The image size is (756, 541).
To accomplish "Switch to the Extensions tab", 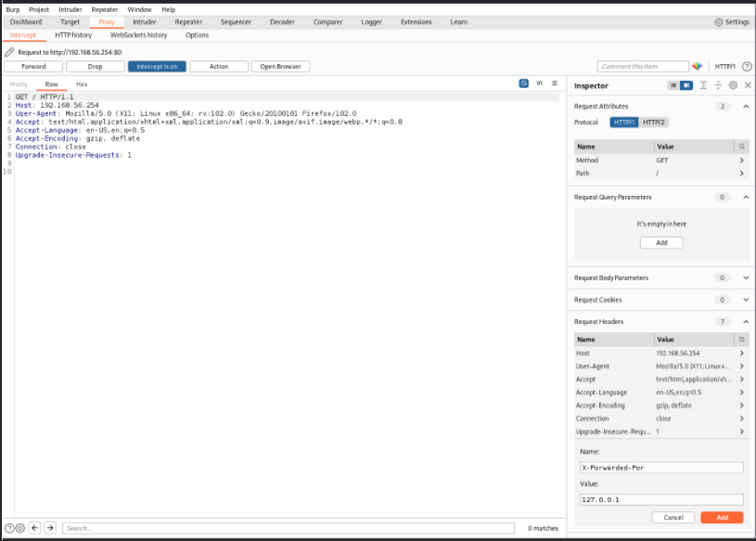I will [x=416, y=22].
